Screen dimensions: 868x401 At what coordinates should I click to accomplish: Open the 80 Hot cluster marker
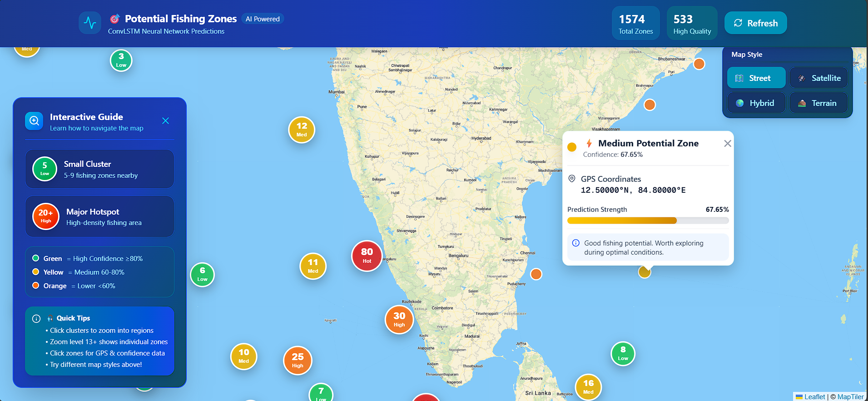[367, 256]
